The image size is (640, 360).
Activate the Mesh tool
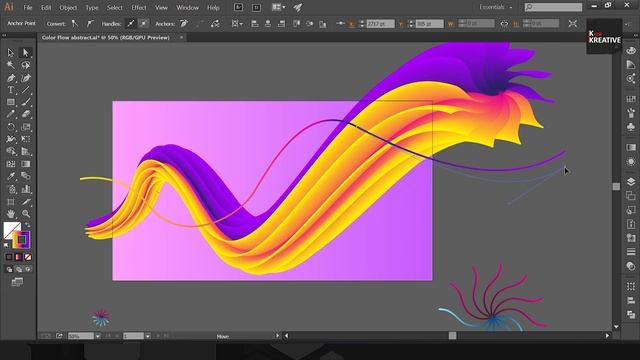[x=11, y=164]
